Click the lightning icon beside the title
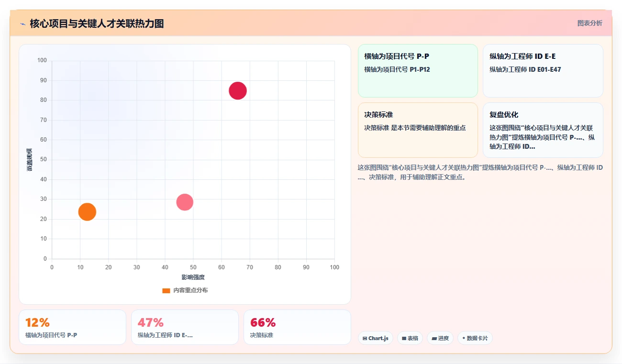The height and width of the screenshot is (364, 622). (22, 23)
